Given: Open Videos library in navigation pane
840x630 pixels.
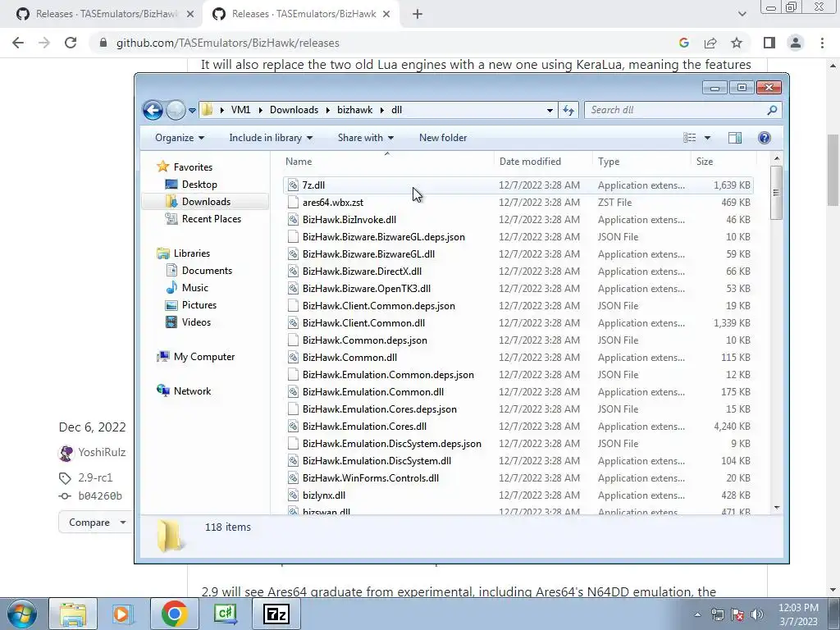Looking at the screenshot, I should pyautogui.click(x=188, y=322).
